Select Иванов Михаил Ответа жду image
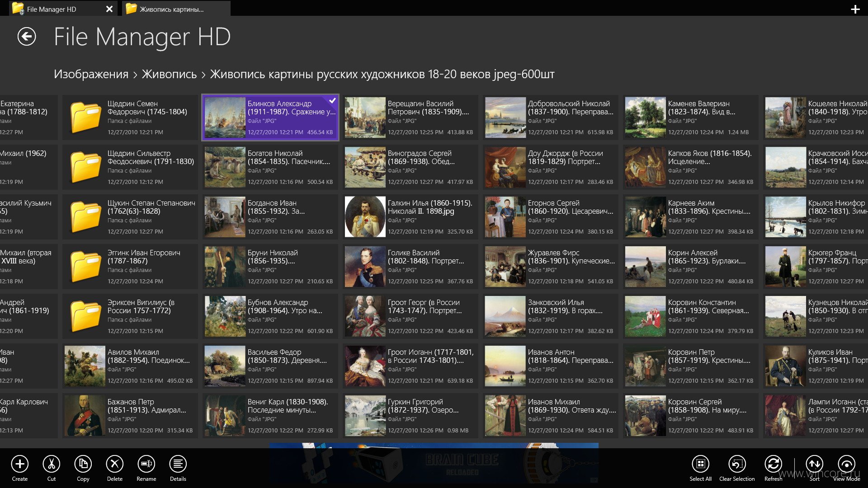The image size is (868, 488). click(x=551, y=416)
